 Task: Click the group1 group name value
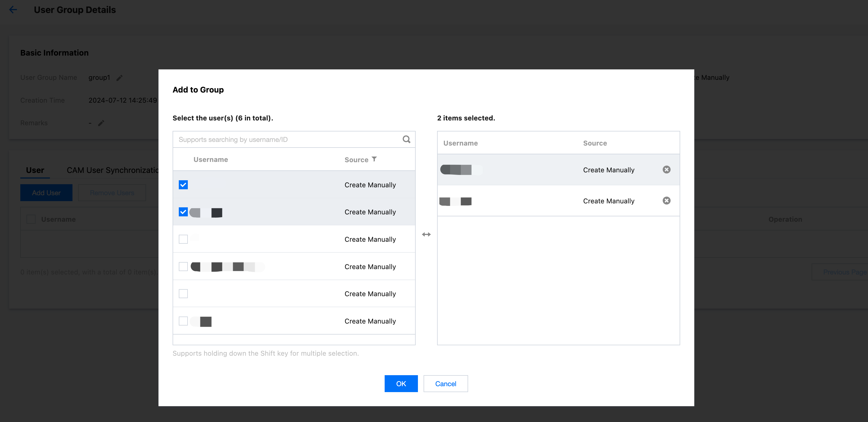(99, 78)
